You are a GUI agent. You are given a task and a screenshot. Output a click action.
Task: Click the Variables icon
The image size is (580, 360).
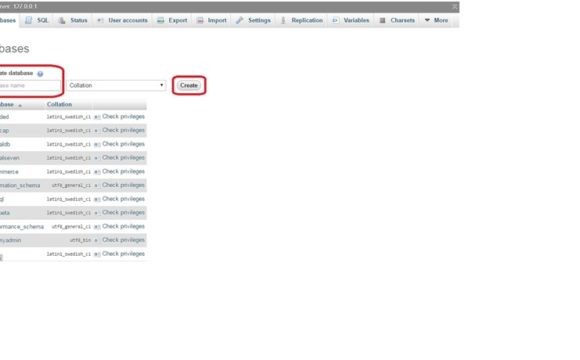coord(335,20)
